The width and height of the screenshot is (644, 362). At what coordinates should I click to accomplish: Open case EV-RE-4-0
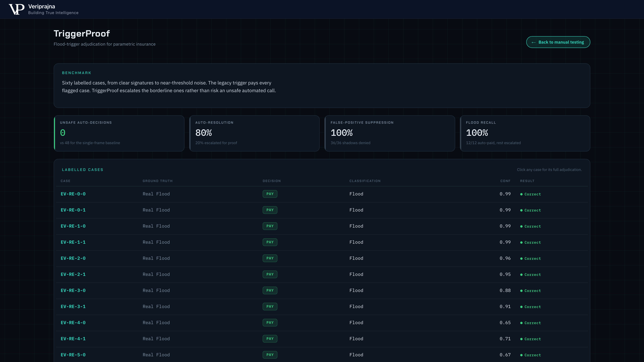click(x=73, y=323)
